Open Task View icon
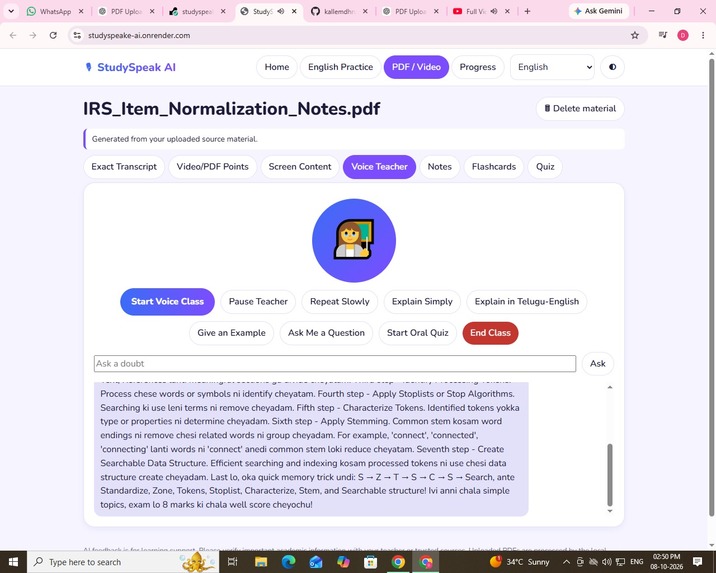 click(232, 562)
